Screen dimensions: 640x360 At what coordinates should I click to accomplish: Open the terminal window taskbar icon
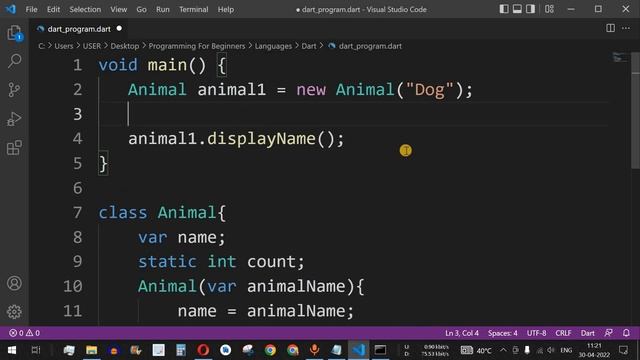tap(381, 350)
